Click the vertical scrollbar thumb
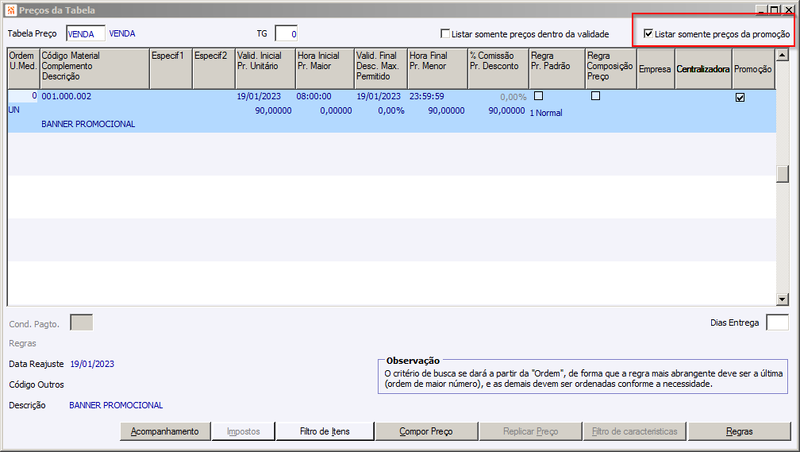The image size is (800, 452). pyautogui.click(x=782, y=174)
